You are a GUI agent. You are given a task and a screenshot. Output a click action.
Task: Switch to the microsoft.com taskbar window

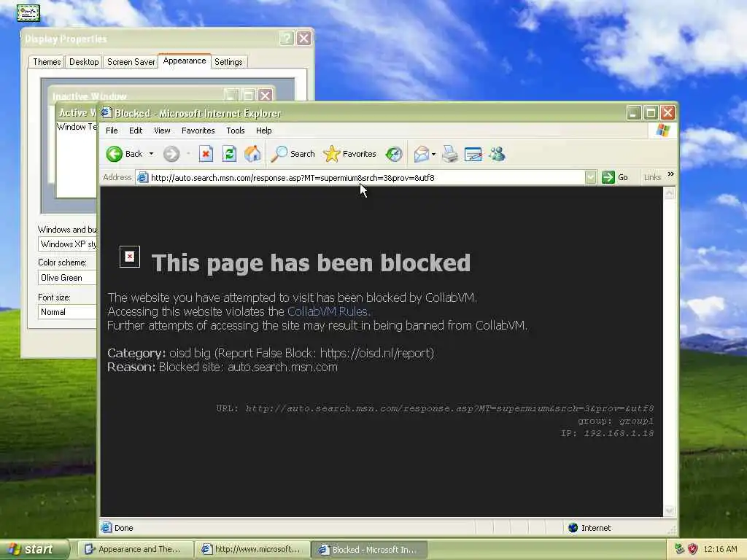pos(252,550)
